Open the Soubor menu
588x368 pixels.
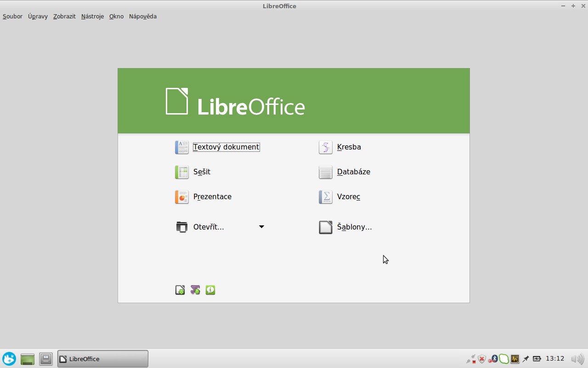12,16
